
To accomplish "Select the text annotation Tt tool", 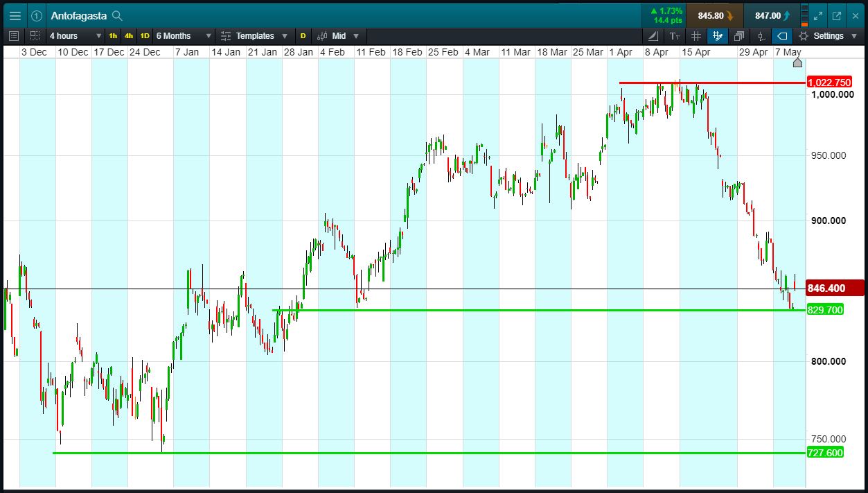I will [675, 35].
